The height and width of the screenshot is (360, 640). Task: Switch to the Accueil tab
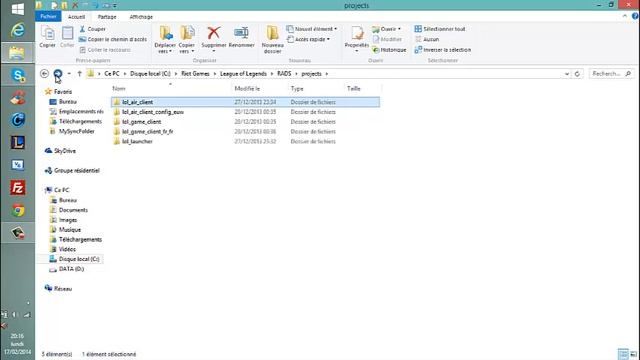pos(76,17)
